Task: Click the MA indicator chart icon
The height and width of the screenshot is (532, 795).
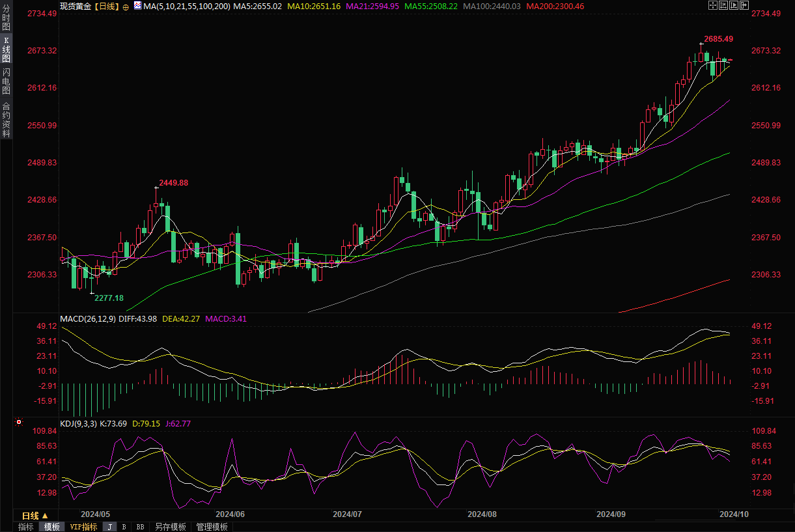Action: [137, 5]
